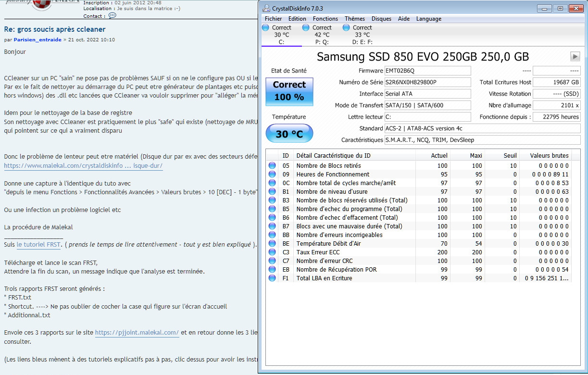Click the status orb for row BB erreurs incorrigeables

(272, 235)
